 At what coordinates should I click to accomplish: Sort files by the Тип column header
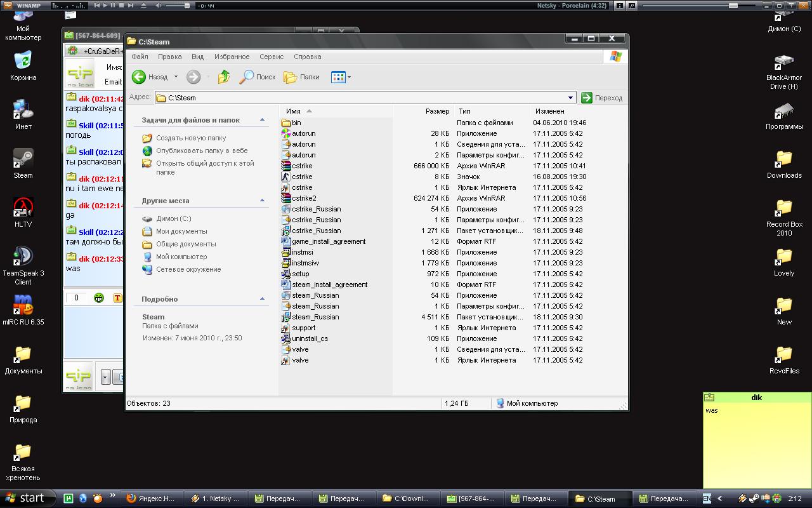[x=491, y=111]
